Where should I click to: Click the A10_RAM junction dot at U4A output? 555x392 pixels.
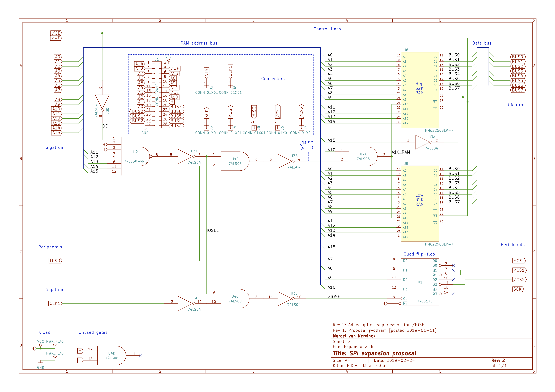click(x=392, y=157)
